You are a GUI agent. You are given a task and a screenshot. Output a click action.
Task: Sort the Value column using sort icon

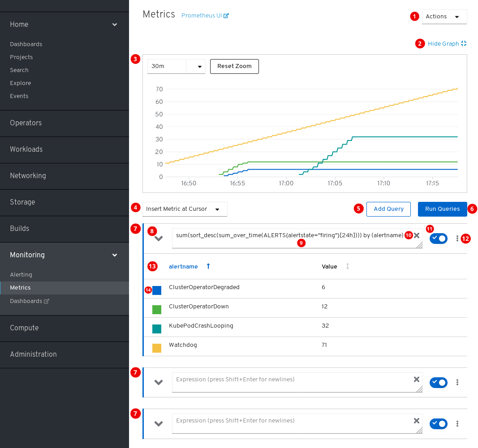[x=347, y=266]
